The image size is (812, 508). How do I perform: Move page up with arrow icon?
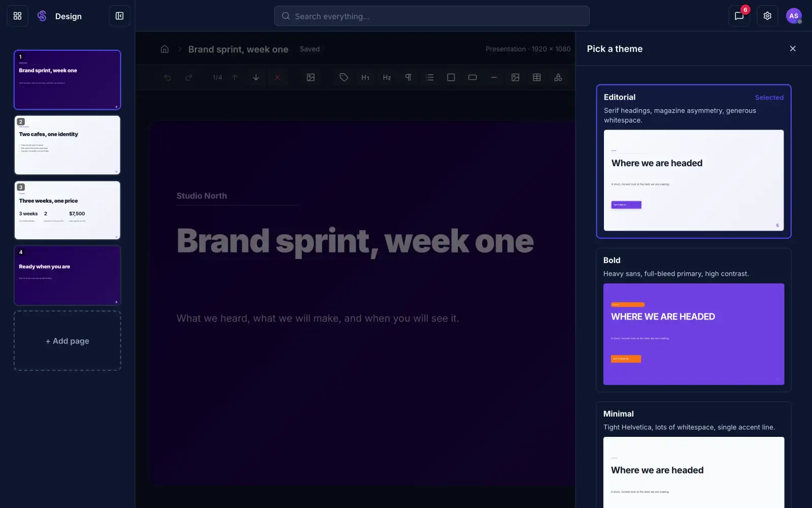coord(235,77)
